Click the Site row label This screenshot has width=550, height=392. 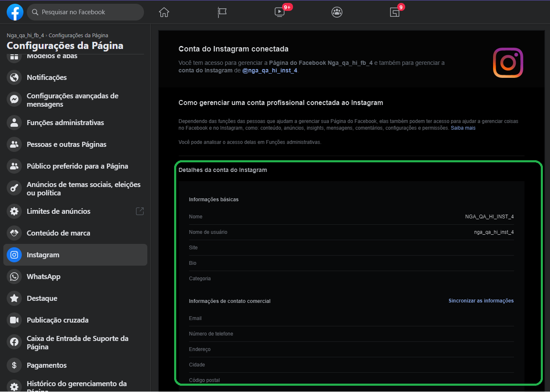pyautogui.click(x=193, y=248)
